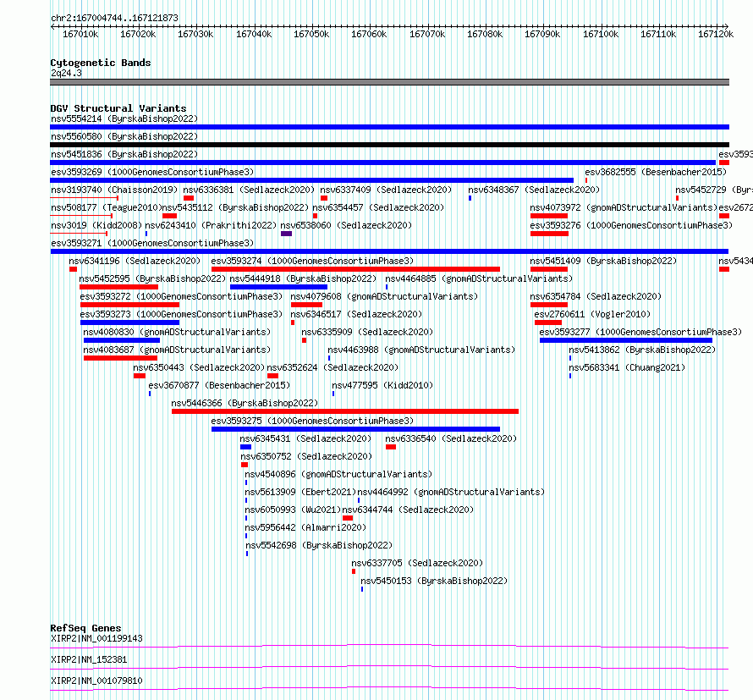Select the black nsv5560580 variant bar
Image resolution: width=753 pixels, height=700 pixels.
pos(389,145)
